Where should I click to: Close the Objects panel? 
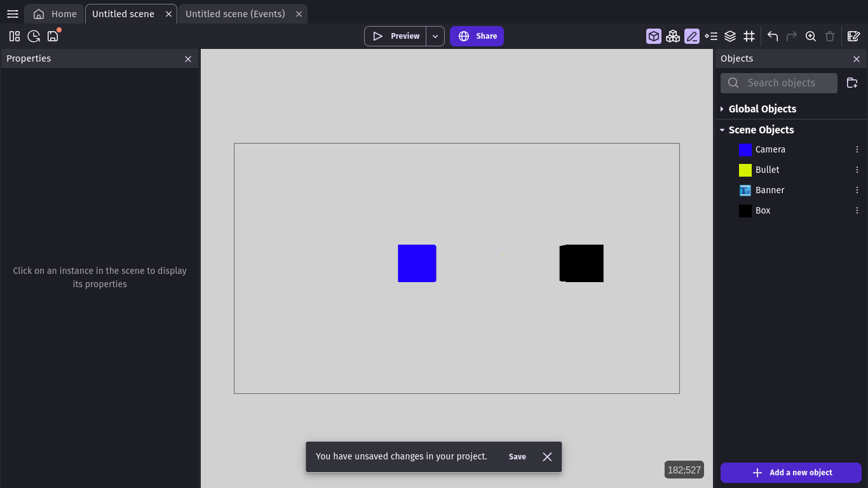pyautogui.click(x=857, y=58)
